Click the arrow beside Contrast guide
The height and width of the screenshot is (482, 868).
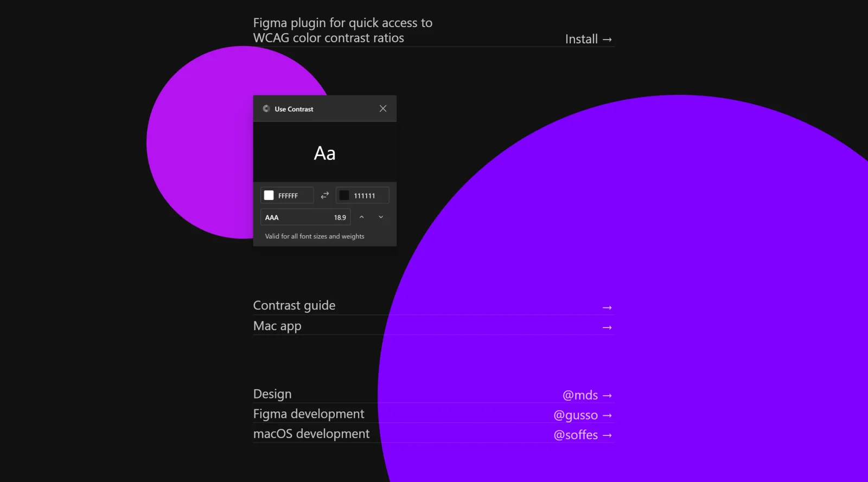click(607, 308)
